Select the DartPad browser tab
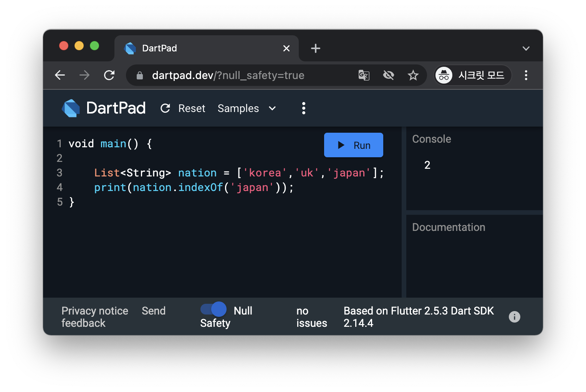 207,48
